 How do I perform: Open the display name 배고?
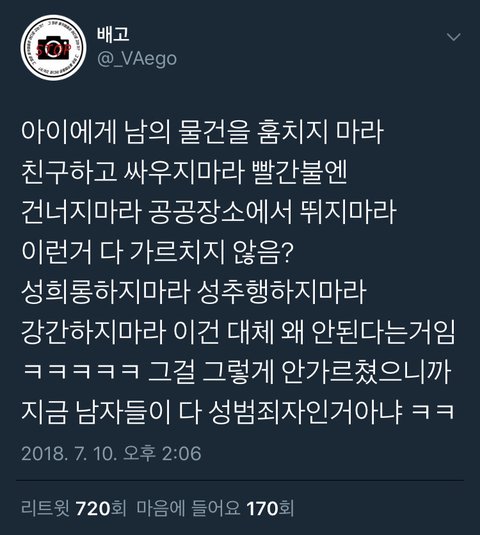tap(113, 34)
